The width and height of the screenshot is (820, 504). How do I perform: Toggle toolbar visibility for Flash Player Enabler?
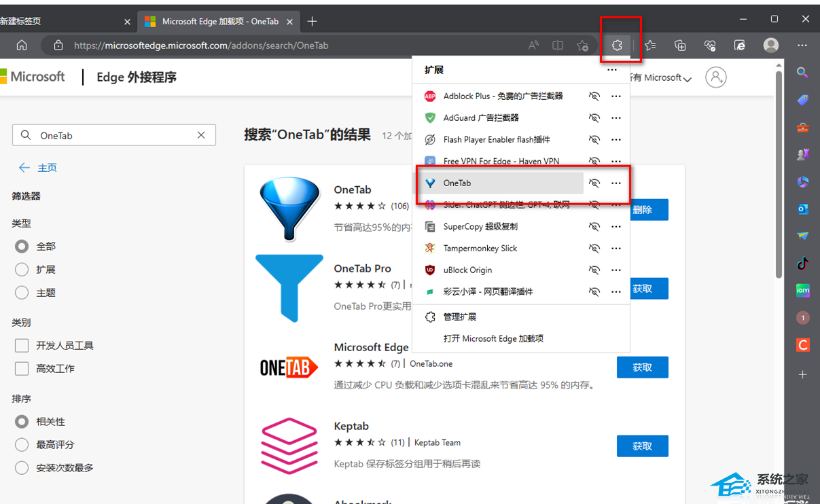click(x=594, y=139)
